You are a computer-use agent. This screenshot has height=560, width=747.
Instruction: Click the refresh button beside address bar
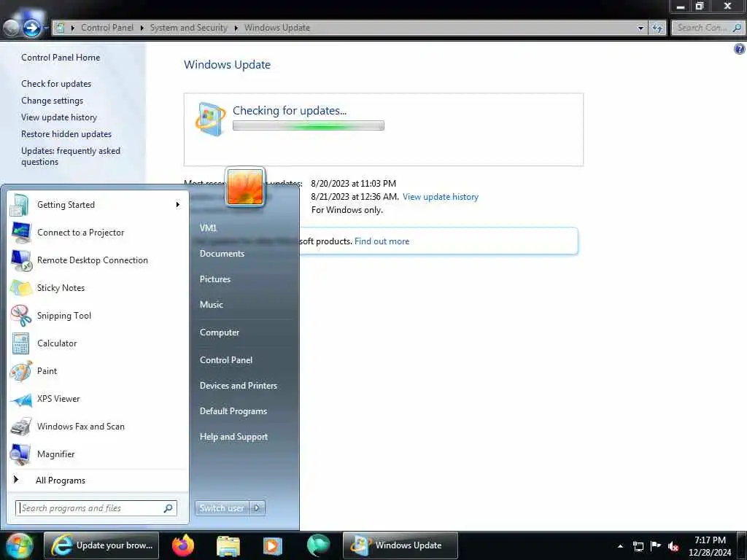(x=657, y=28)
